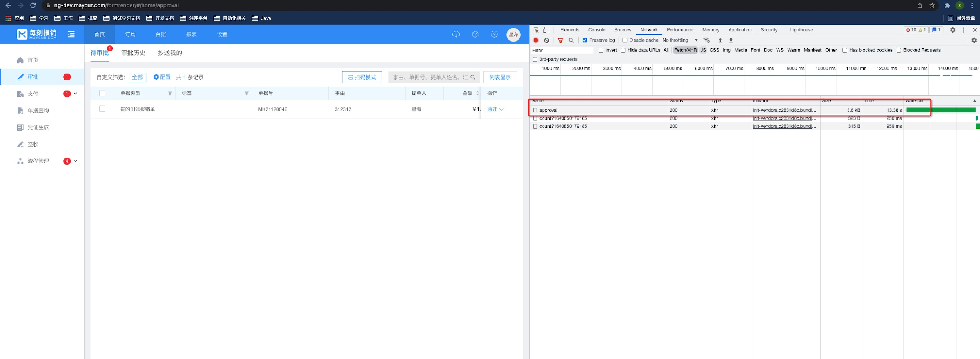Switch to the 审批历史 tab
Image resolution: width=980 pixels, height=359 pixels.
(x=133, y=53)
